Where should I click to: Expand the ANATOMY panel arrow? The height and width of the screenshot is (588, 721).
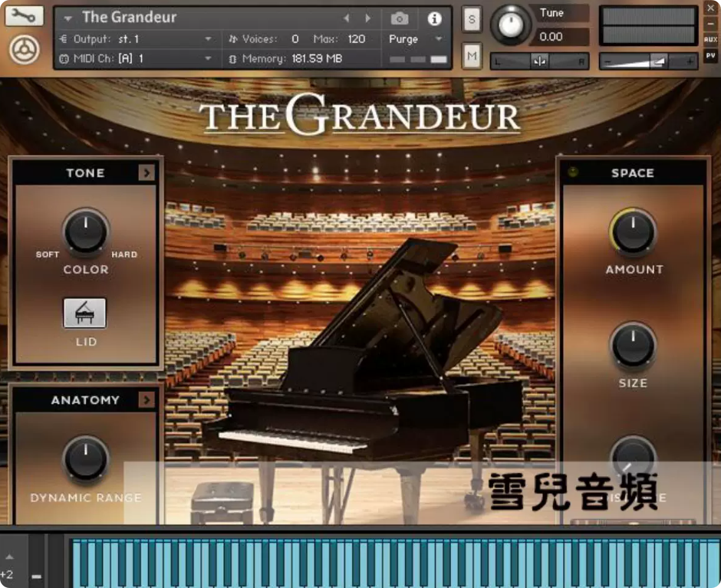147,400
